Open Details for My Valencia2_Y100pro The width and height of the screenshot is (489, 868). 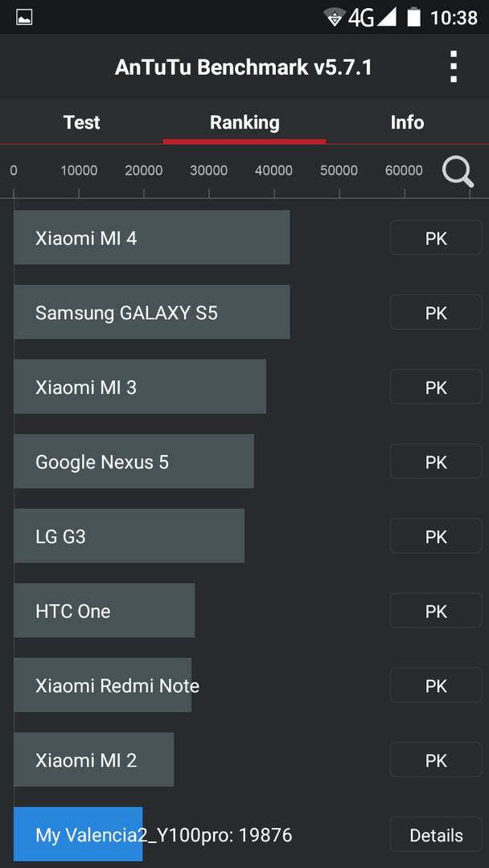(x=436, y=834)
